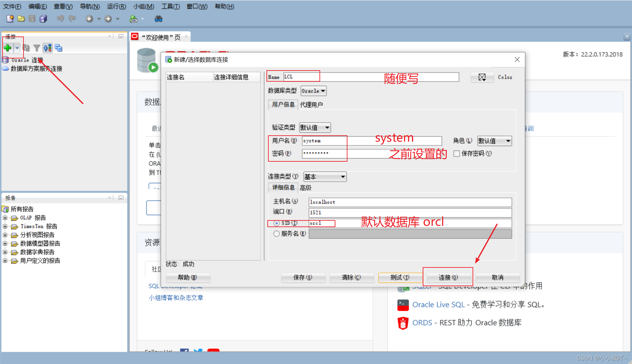632x364 pixels.
Task: Select the 服务名 radio button
Action: tap(276, 234)
